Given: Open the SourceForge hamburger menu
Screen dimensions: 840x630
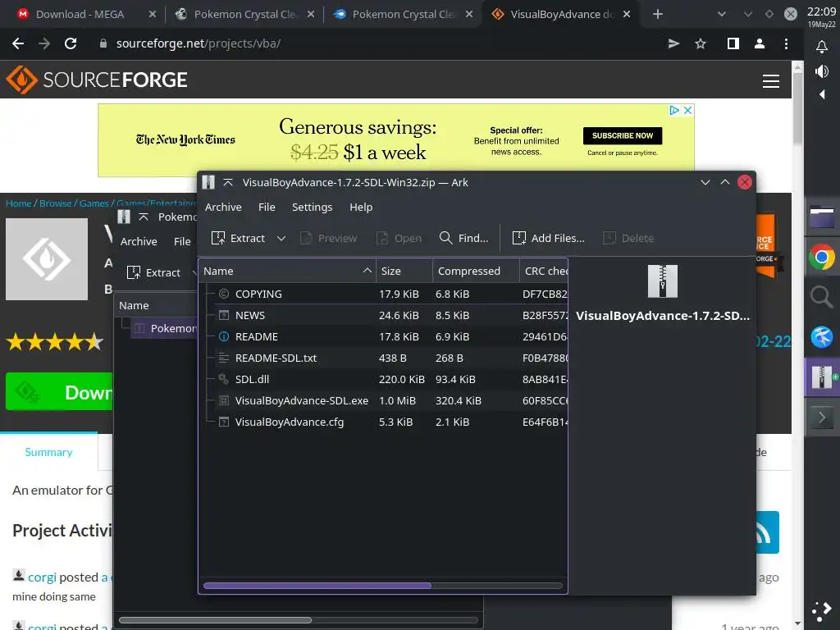Looking at the screenshot, I should pyautogui.click(x=771, y=81).
